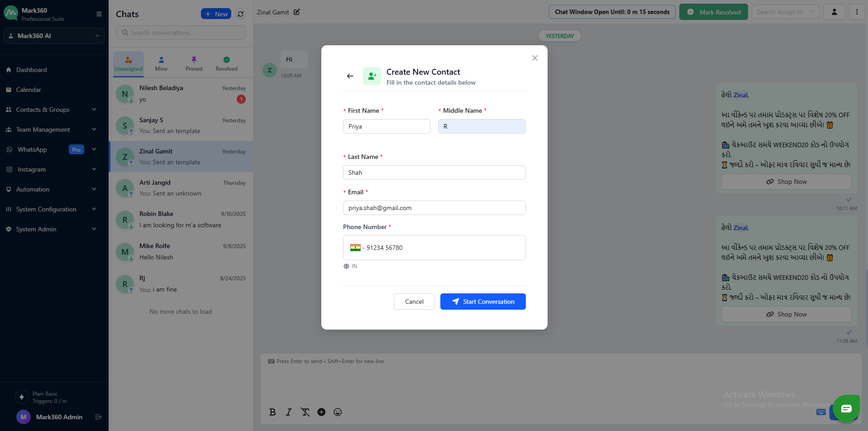Click the hamburger menu icon in sidebar
The image size is (868, 431).
[x=99, y=14]
